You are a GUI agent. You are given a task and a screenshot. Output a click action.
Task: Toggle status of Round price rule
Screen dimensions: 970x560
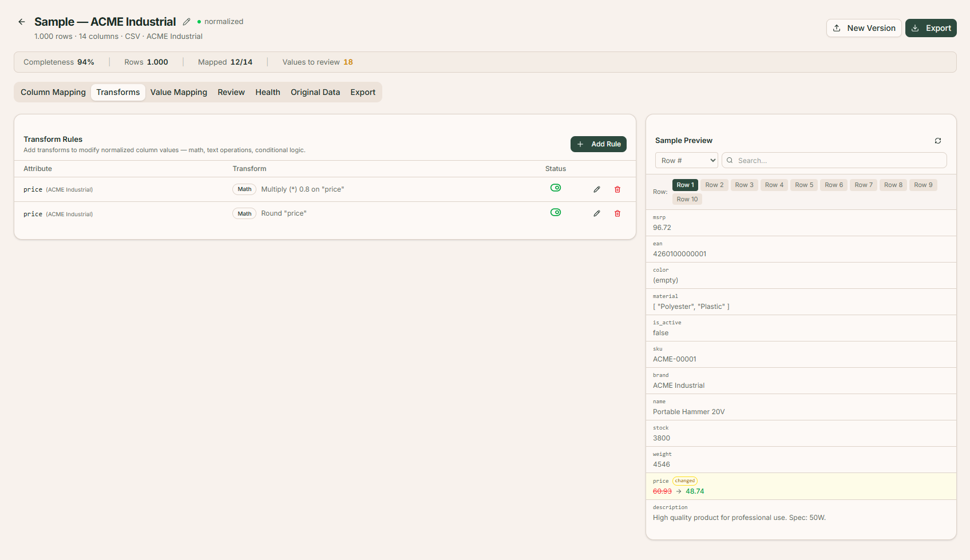coord(555,212)
